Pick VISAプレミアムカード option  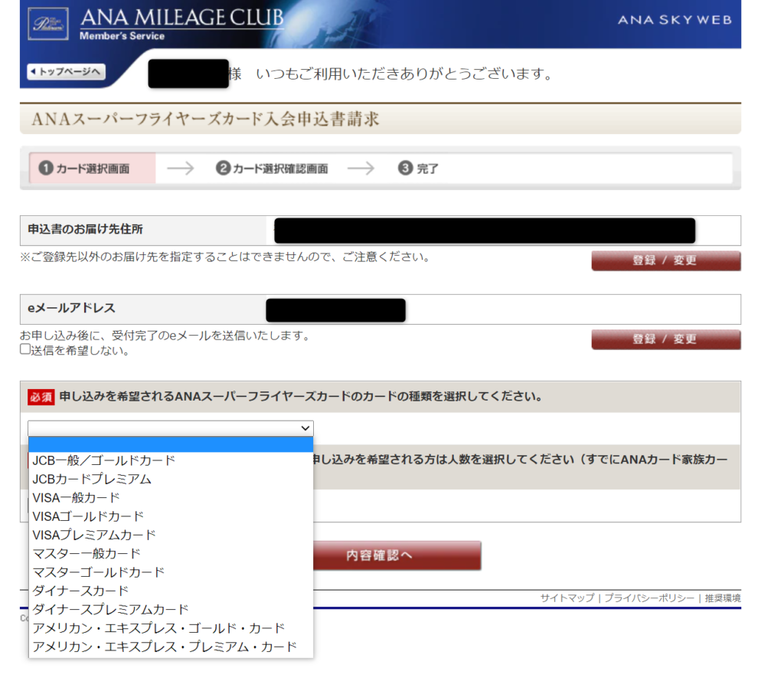click(171, 535)
